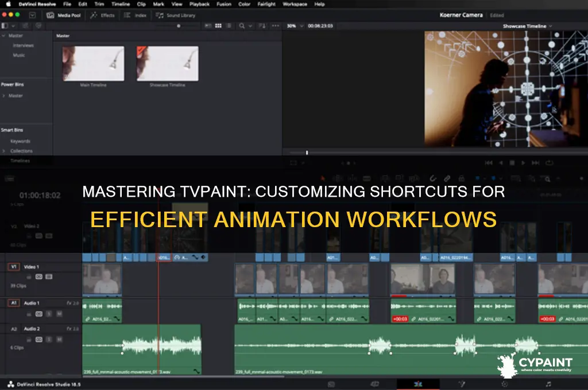
Task: Switch media pool to list view
Action: 229,26
